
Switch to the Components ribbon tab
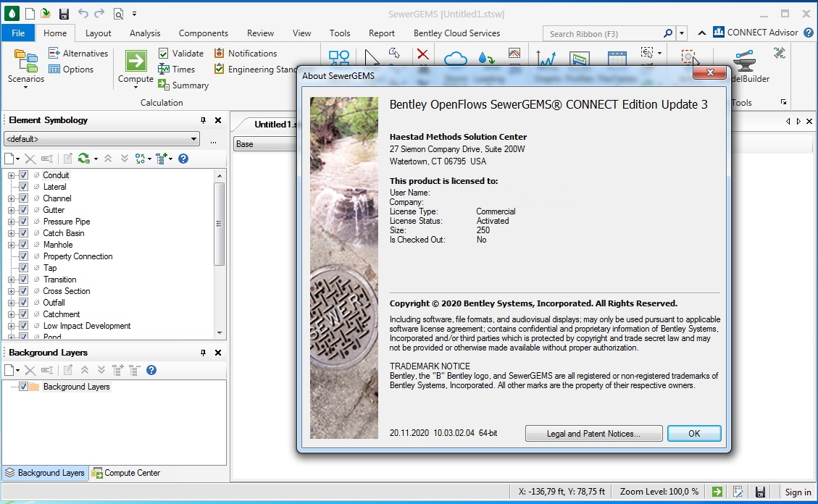click(204, 33)
